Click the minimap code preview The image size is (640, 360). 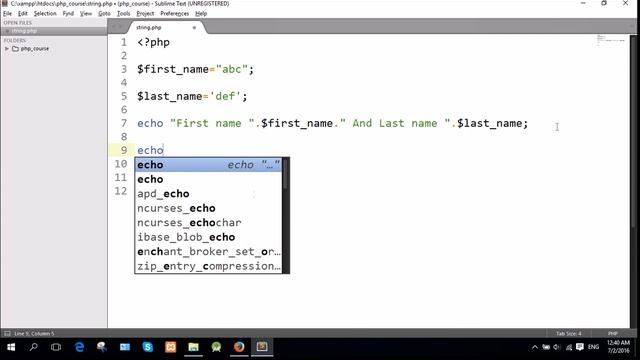click(610, 40)
